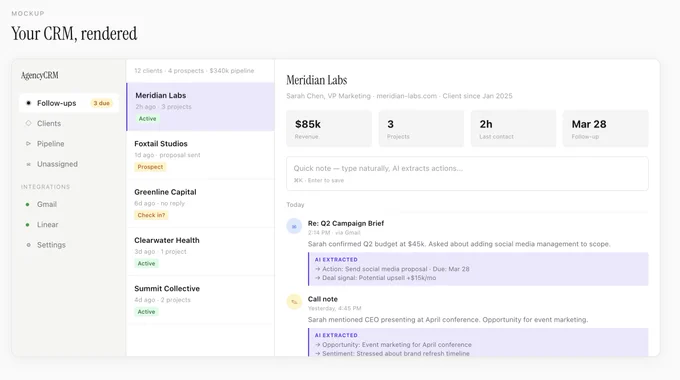
Task: Click Foxtail Studios Prospect tag
Action: coord(150,167)
